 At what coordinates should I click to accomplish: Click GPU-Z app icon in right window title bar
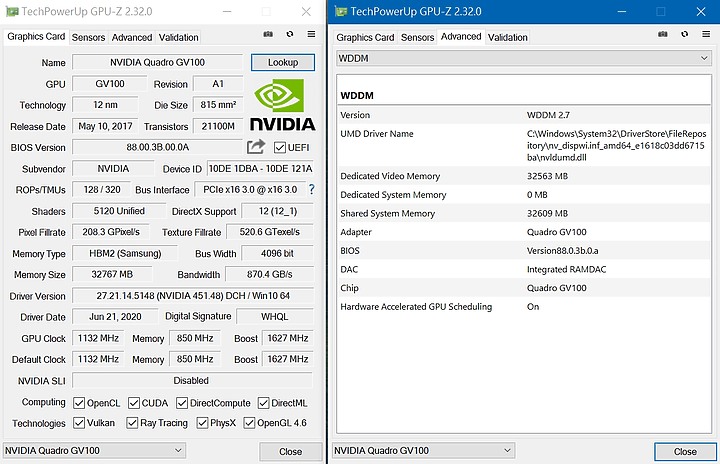tap(341, 11)
